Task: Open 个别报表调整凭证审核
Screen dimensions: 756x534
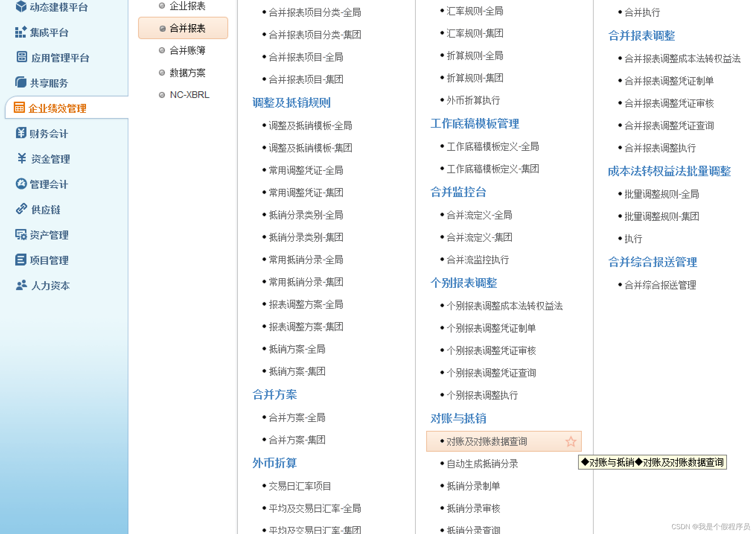Action: coord(491,350)
